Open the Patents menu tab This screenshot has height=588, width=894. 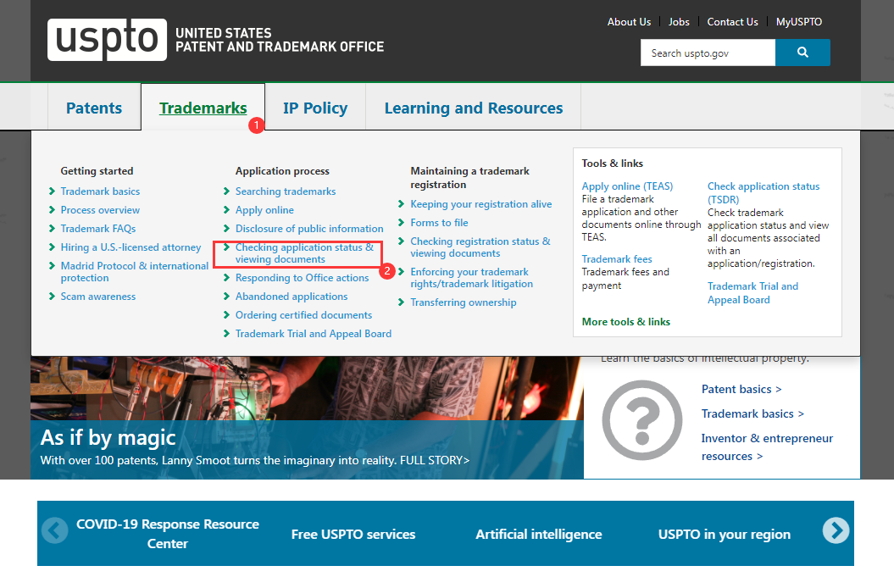coord(94,108)
